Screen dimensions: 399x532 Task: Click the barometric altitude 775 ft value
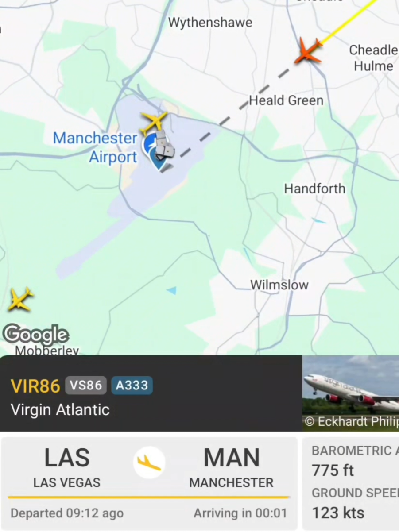333,470
